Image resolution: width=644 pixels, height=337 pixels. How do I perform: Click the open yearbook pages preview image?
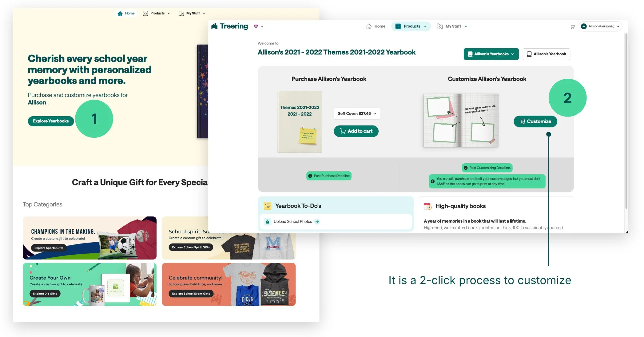pyautogui.click(x=461, y=120)
